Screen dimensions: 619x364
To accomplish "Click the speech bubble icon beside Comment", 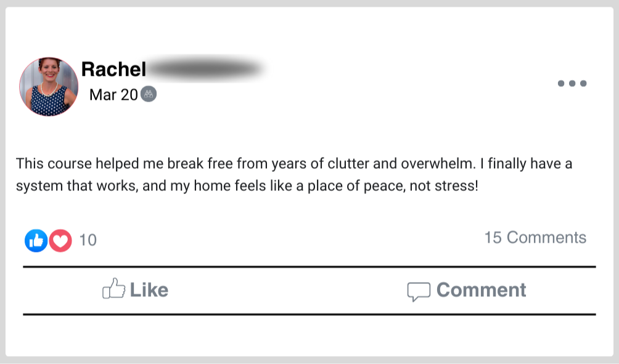I will [418, 291].
